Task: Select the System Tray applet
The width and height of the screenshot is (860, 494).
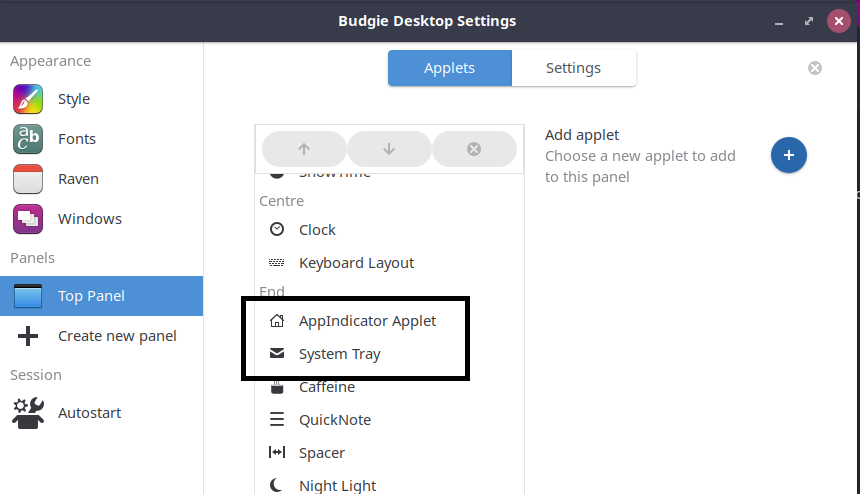Action: (x=339, y=354)
